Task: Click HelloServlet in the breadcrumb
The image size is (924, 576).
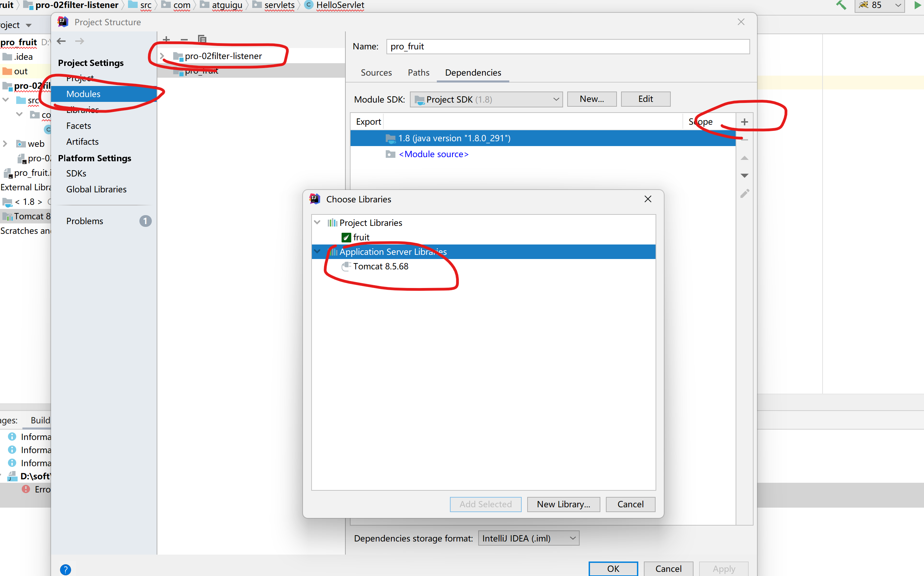Action: [x=340, y=5]
